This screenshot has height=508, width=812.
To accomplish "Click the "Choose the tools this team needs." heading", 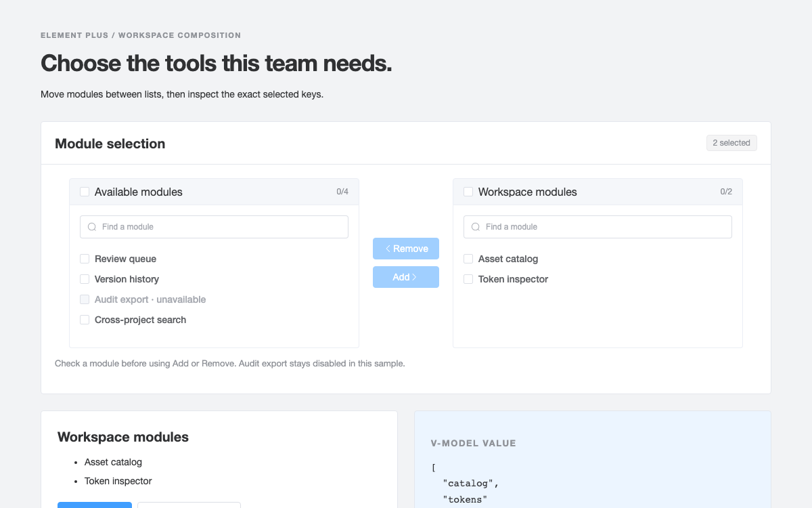I will 217,64.
